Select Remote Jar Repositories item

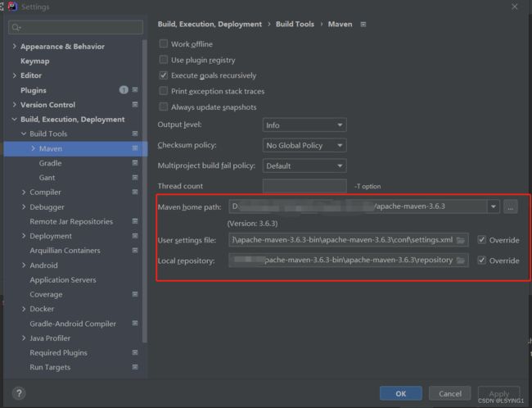point(71,221)
